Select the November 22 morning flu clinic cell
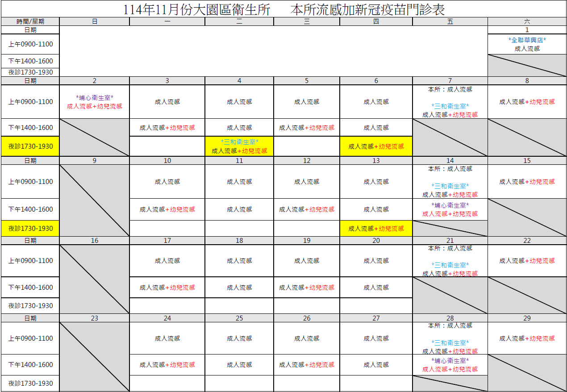This screenshot has height=392, width=567. [527, 261]
